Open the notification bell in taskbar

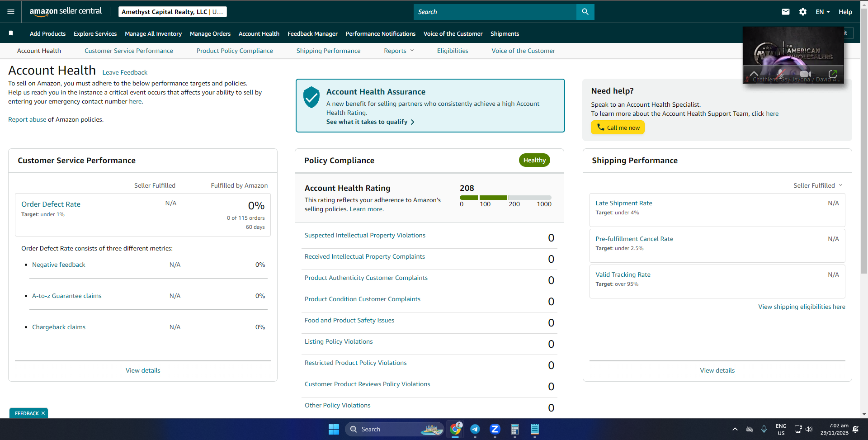point(855,429)
